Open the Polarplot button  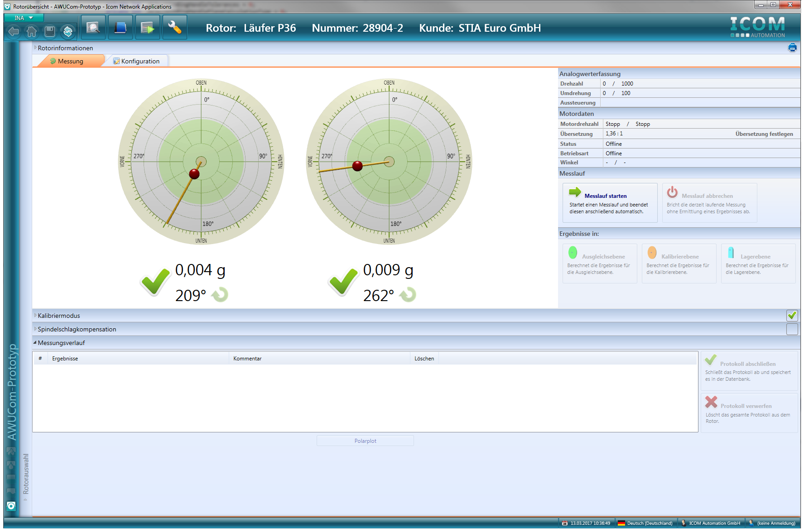point(365,441)
